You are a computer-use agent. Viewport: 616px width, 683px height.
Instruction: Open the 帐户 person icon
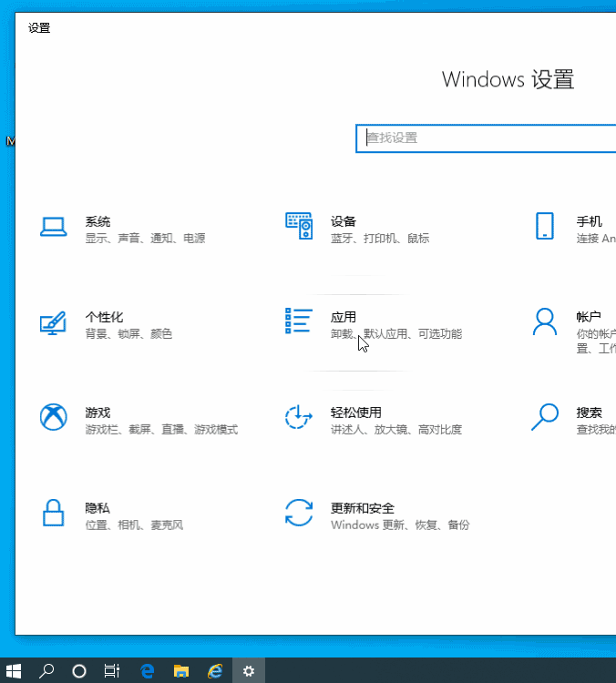[x=545, y=321]
